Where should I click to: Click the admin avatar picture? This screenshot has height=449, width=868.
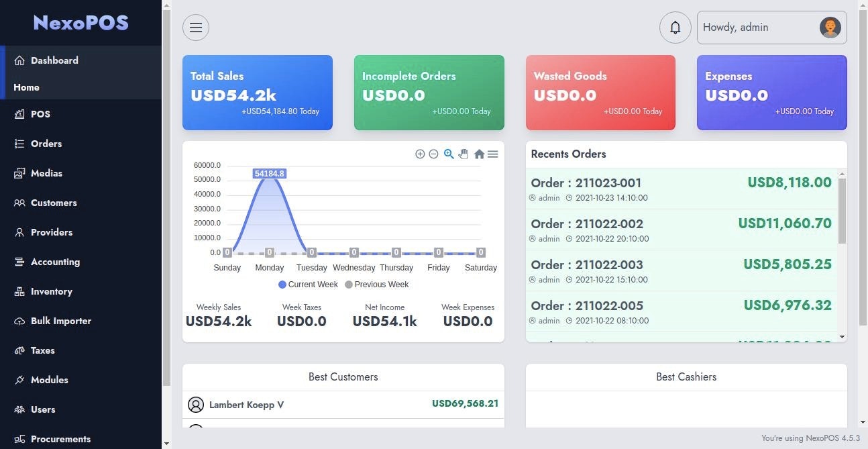(x=830, y=27)
